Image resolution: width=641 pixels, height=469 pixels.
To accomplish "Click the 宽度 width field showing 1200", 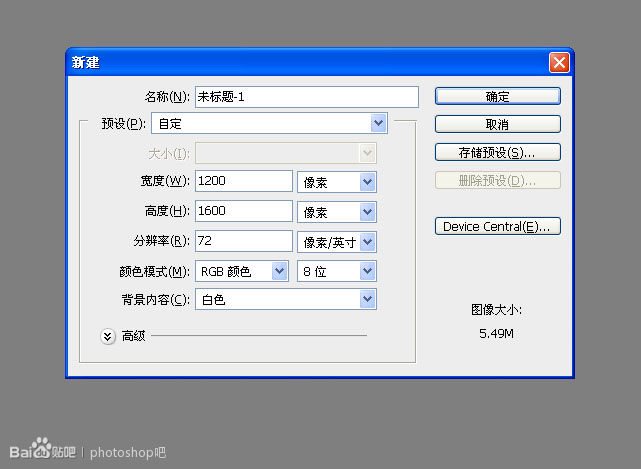I will 244,181.
